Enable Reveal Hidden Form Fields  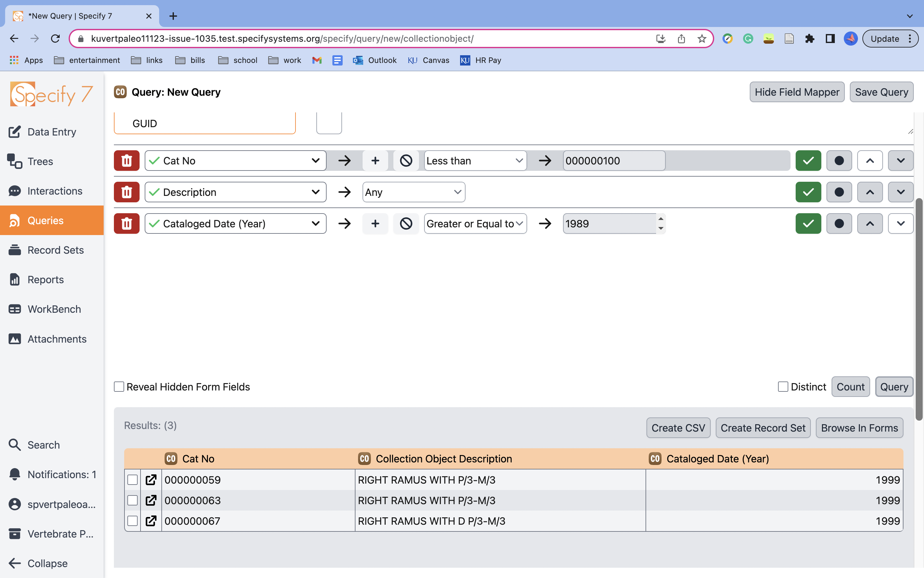(x=119, y=387)
